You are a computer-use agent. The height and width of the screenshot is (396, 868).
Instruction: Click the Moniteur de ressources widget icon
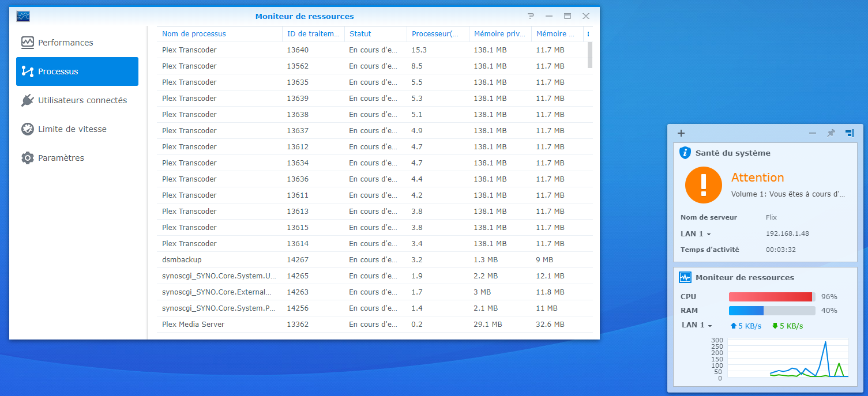tap(685, 277)
